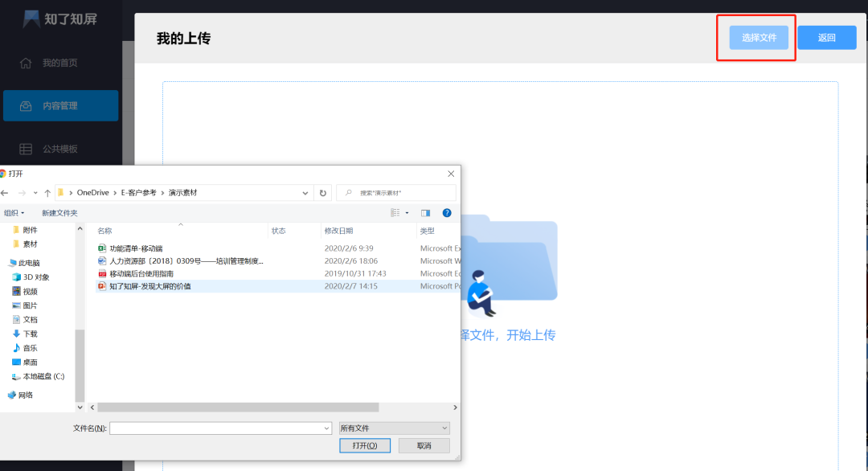Screen dimensions: 868x471
Task: Expand the 文件名 dropdown arrow
Action: coord(326,428)
